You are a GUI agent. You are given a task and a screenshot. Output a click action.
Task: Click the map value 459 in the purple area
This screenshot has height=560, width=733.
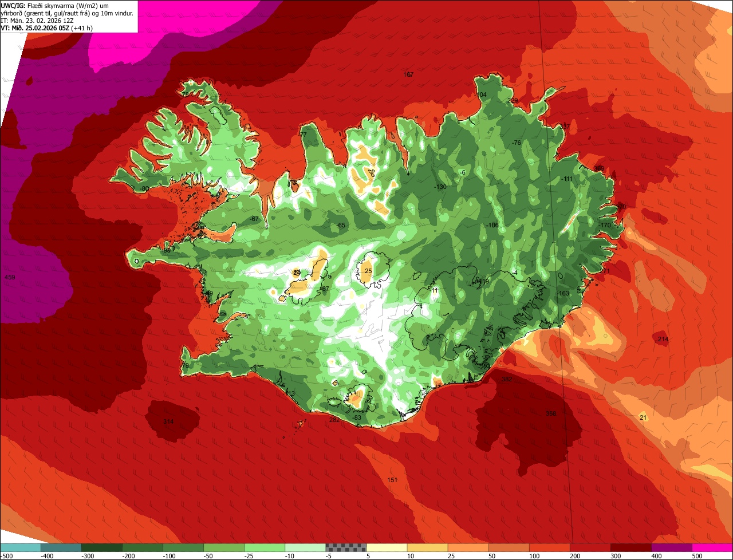coord(10,277)
